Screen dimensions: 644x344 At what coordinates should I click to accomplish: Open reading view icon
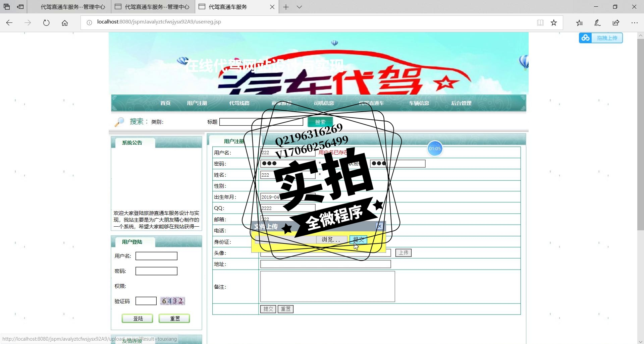click(540, 22)
